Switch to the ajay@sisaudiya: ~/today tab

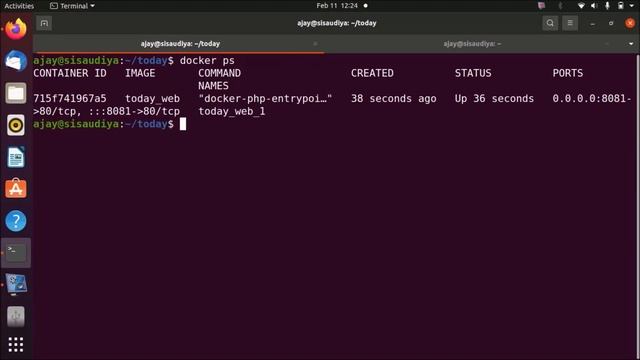180,44
